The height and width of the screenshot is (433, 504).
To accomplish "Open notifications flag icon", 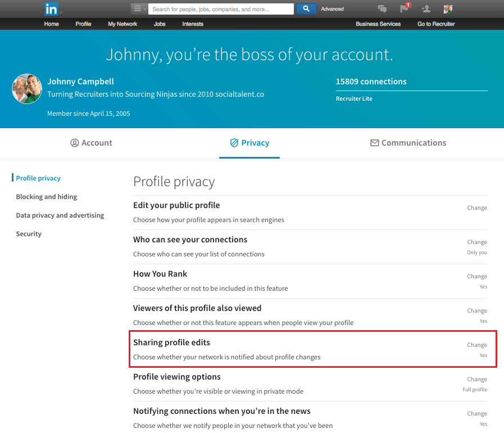I will coord(405,8).
